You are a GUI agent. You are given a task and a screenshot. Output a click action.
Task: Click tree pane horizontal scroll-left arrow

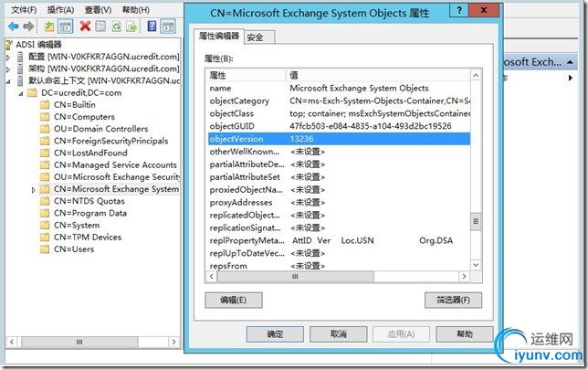click(x=12, y=342)
